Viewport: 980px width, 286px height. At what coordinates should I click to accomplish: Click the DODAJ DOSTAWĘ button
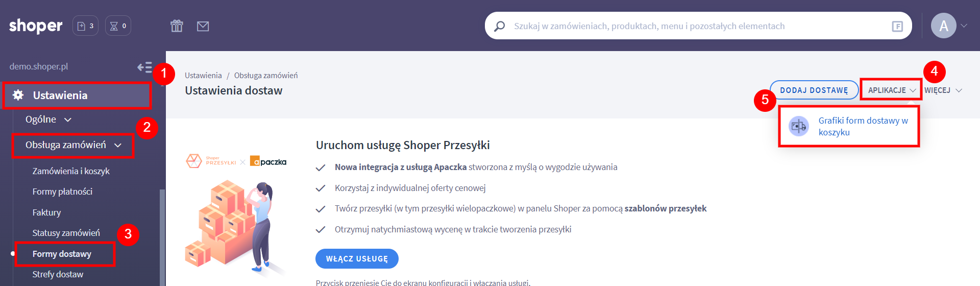pyautogui.click(x=814, y=90)
